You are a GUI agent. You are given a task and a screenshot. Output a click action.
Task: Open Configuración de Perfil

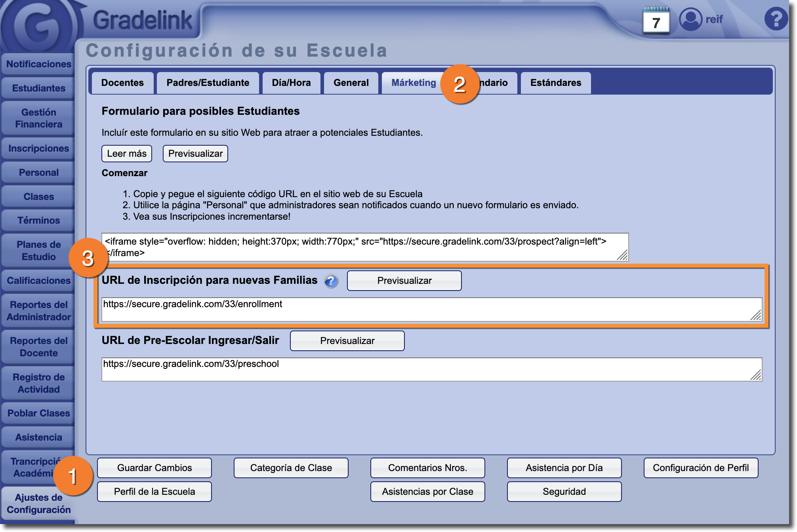[x=700, y=468]
